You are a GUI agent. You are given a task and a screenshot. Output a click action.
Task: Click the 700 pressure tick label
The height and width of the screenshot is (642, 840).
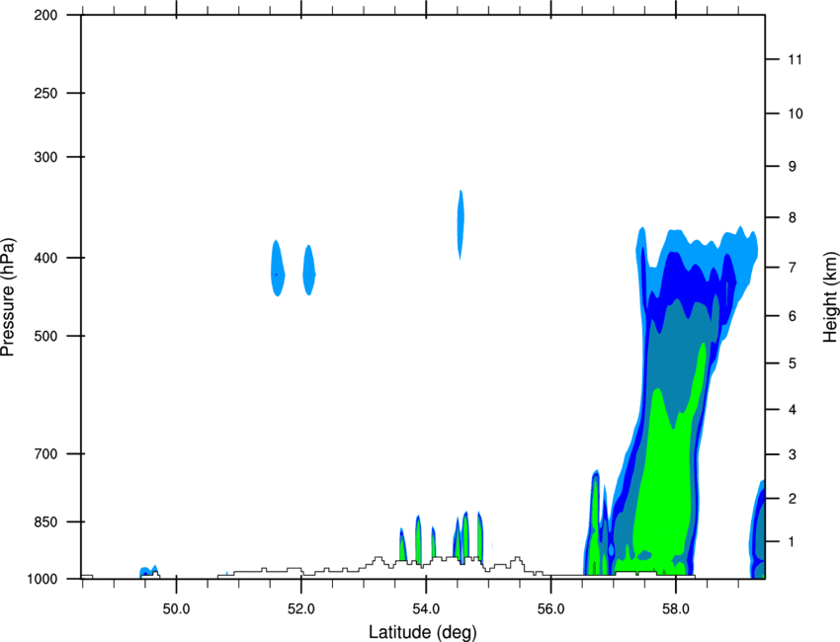pyautogui.click(x=45, y=453)
